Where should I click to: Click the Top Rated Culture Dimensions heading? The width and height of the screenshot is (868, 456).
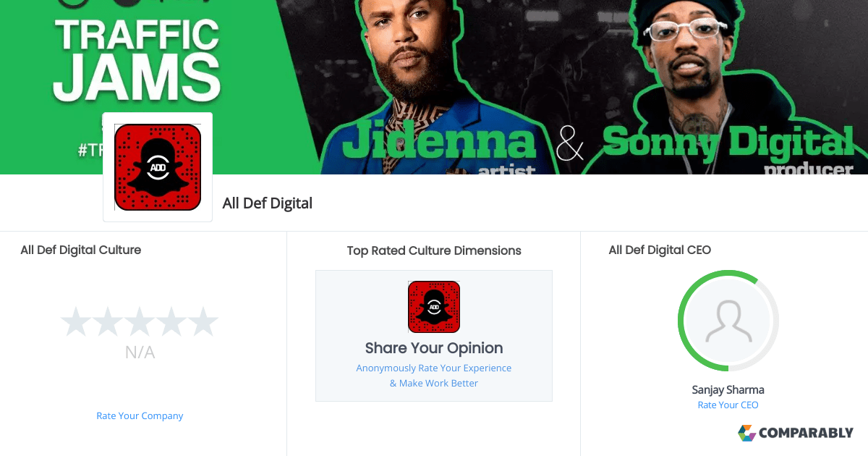434,250
